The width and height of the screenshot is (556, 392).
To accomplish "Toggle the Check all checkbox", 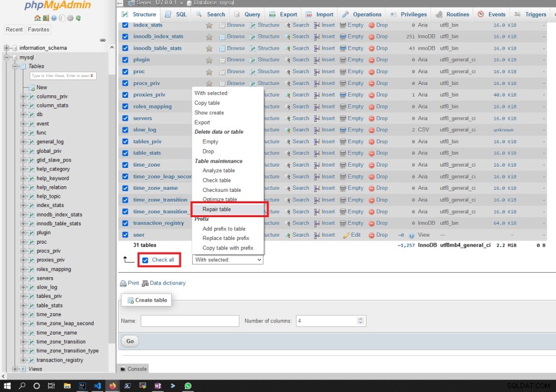I will pos(145,260).
